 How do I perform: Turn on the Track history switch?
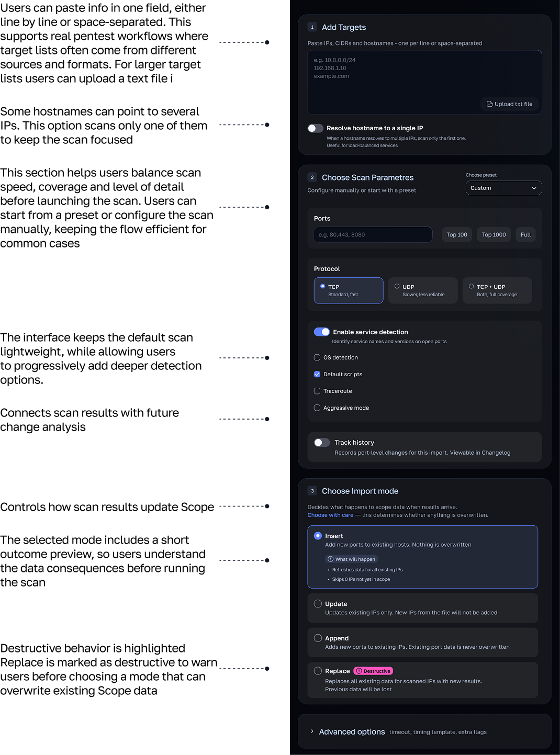point(322,443)
